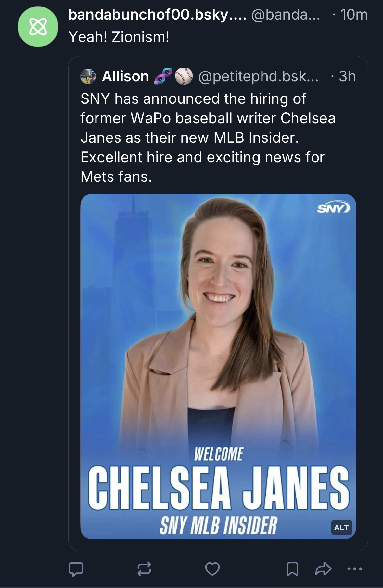Click the "Yeah! Zionism!" post text
The width and height of the screenshot is (383, 588).
tap(119, 37)
